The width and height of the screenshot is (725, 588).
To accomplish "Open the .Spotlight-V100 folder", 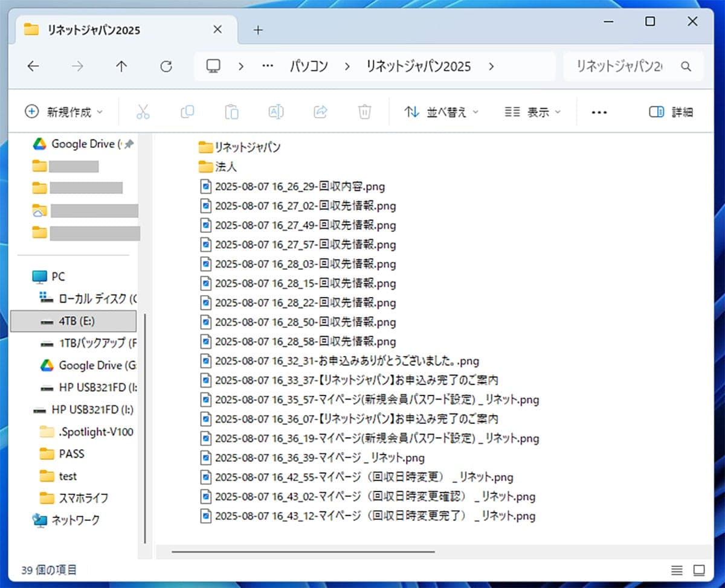I will (86, 432).
